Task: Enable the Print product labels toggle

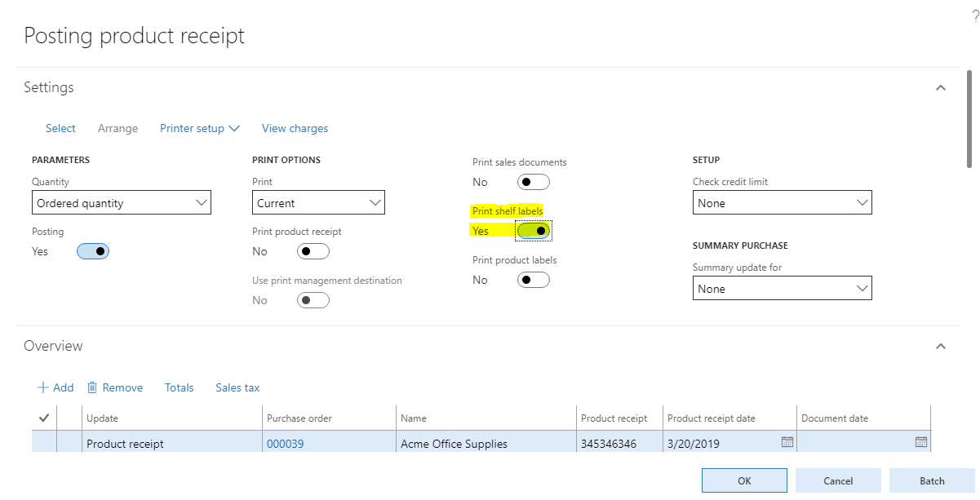Action: [534, 280]
